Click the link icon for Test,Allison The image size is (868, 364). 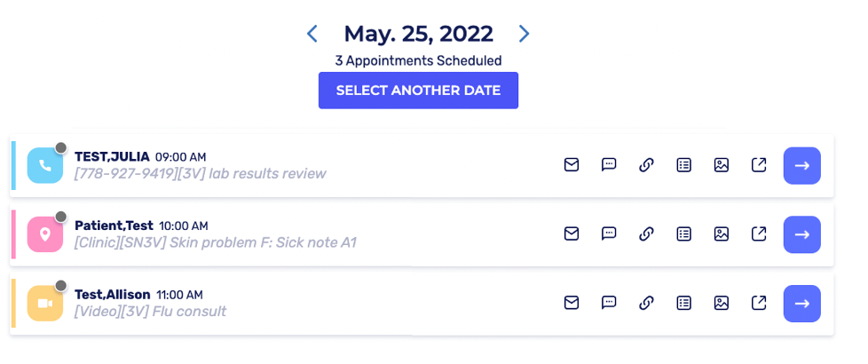point(647,304)
